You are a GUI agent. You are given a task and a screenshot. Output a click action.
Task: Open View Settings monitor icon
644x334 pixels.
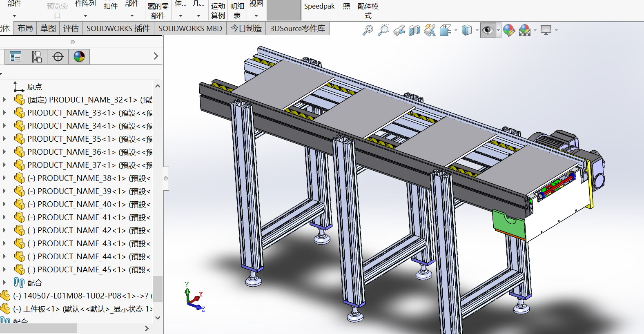546,30
